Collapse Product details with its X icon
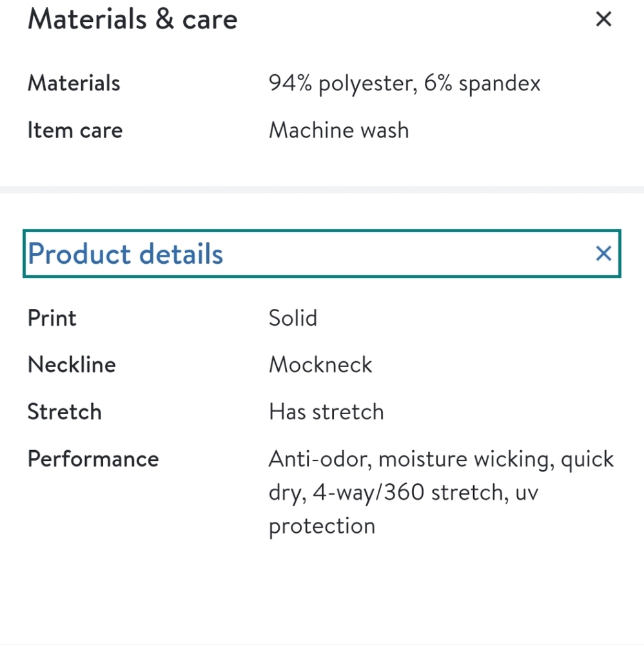Image resolution: width=644 pixels, height=645 pixels. (x=603, y=253)
